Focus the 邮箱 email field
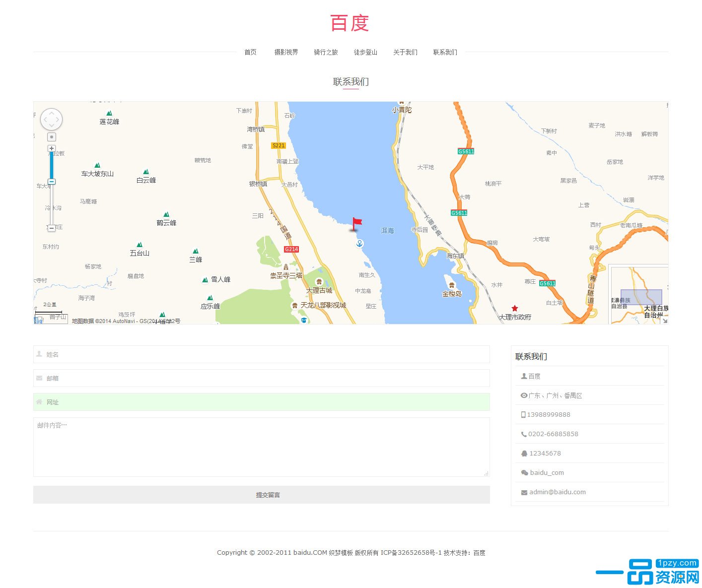 262,378
